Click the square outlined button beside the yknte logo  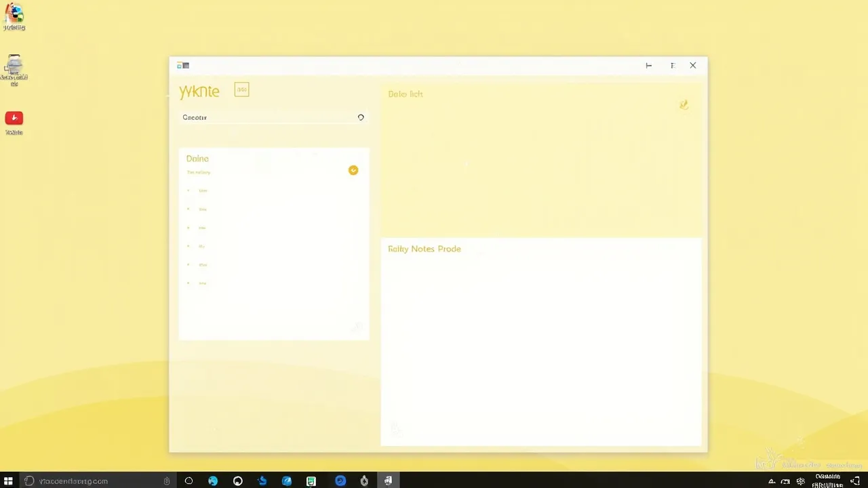(241, 89)
